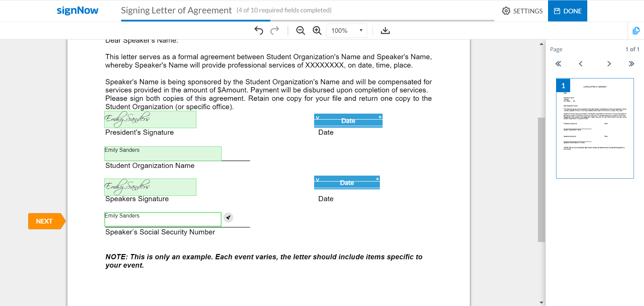
Task: Click the blue DONE button
Action: click(567, 11)
